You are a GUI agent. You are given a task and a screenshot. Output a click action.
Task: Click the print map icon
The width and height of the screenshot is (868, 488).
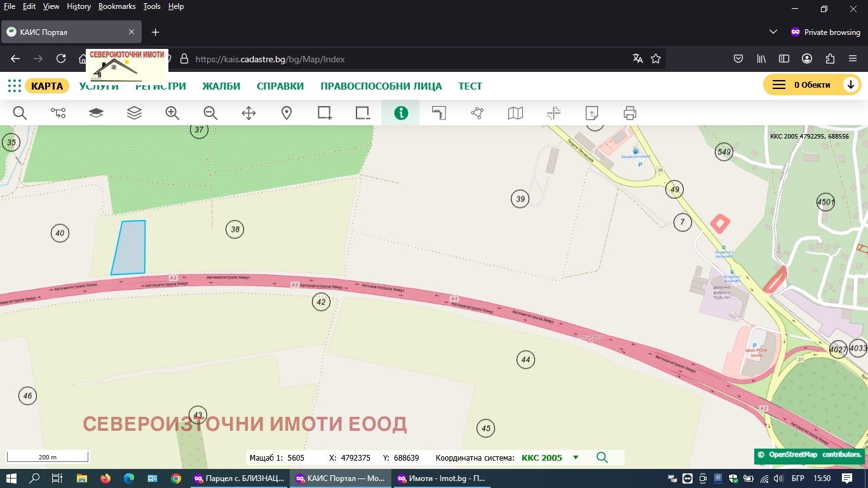pyautogui.click(x=630, y=113)
